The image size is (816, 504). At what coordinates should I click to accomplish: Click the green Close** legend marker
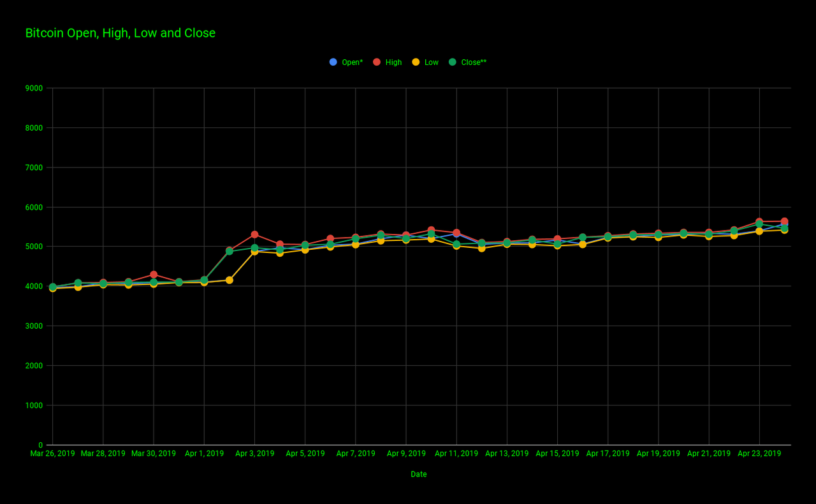453,62
